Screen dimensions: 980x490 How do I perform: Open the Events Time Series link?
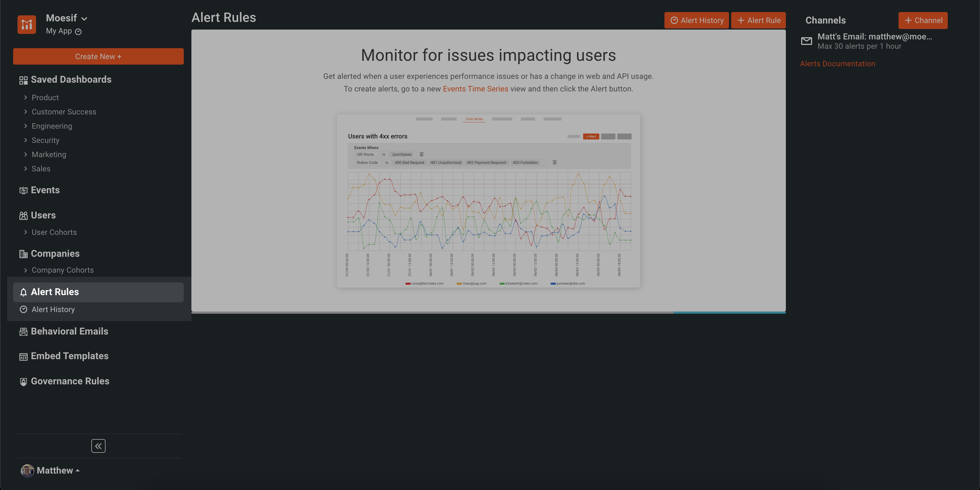point(475,89)
